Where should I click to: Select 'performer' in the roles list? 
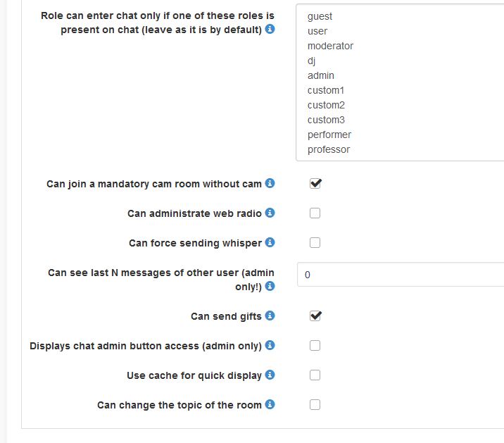click(x=329, y=135)
